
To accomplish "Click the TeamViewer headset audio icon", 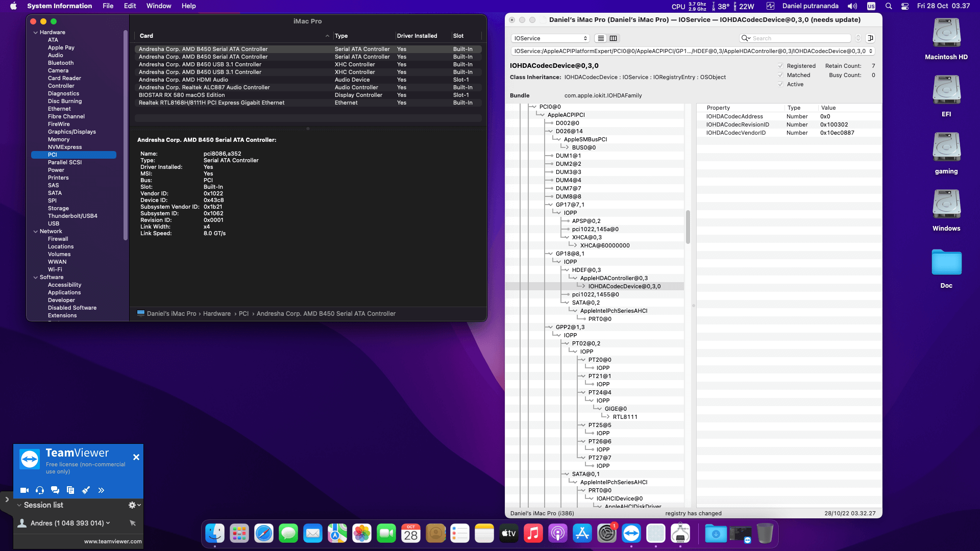I will point(40,490).
